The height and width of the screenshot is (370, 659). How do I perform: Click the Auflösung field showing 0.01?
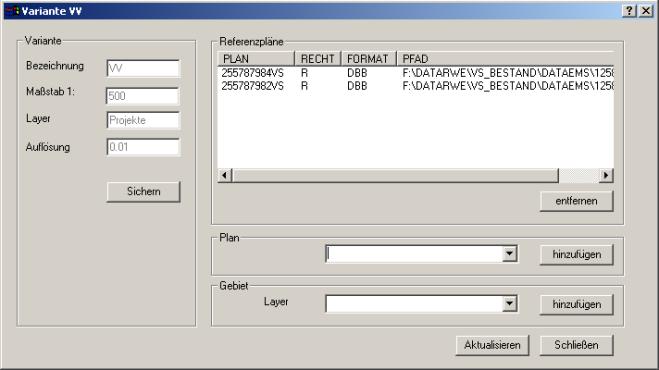pos(143,147)
